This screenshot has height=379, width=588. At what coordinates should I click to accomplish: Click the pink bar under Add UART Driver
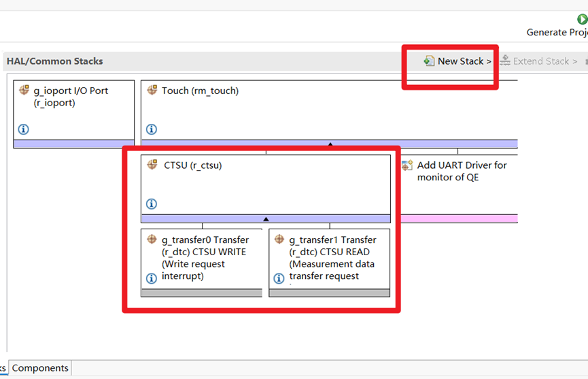460,218
